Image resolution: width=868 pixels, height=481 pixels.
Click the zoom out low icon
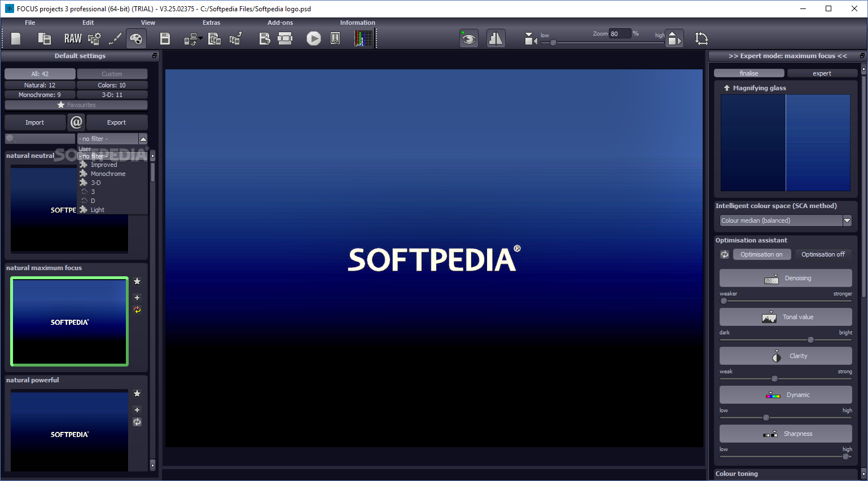click(x=530, y=39)
